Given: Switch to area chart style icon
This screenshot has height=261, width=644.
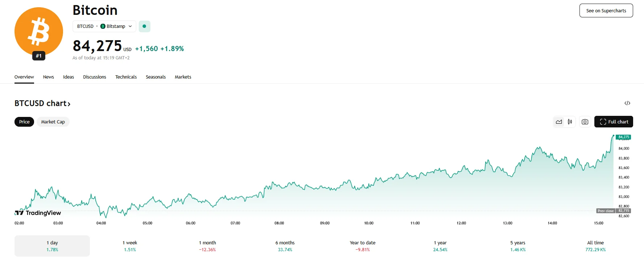Looking at the screenshot, I should pos(559,122).
